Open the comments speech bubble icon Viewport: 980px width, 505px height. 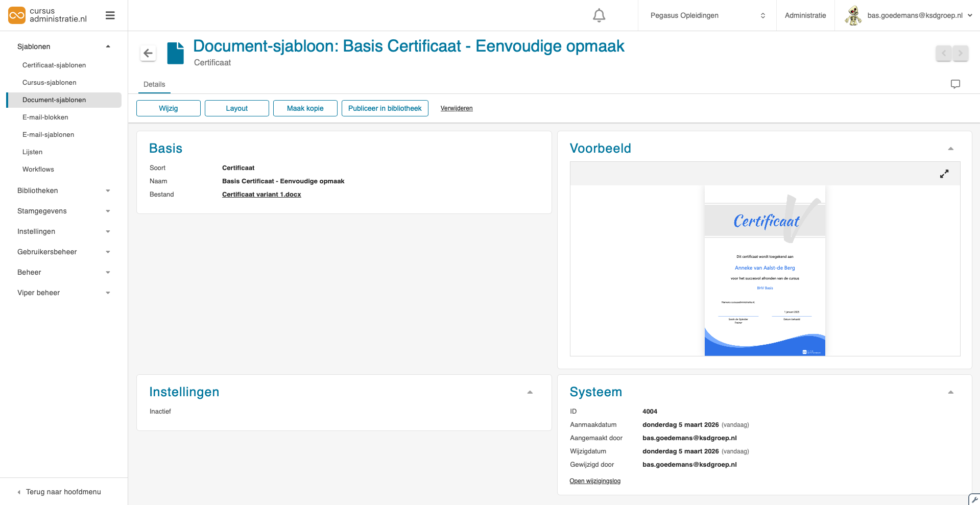pos(955,84)
